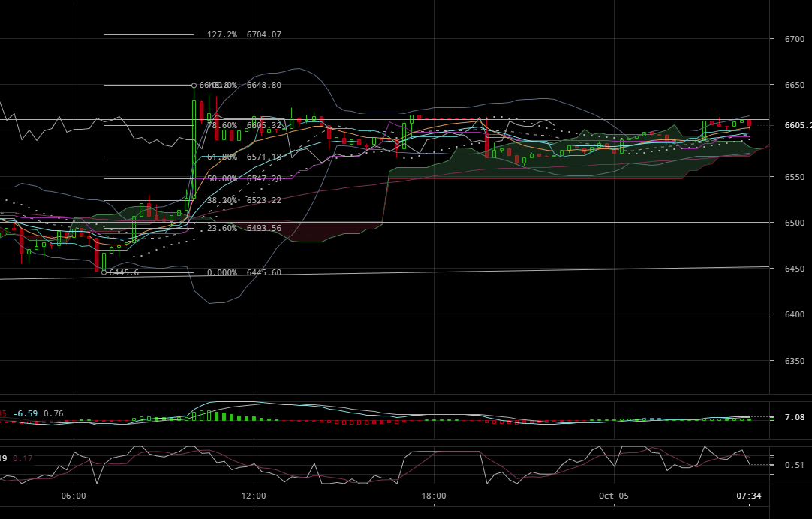Click the 7.08 histogram indicator value
812x519 pixels.
pyautogui.click(x=794, y=417)
